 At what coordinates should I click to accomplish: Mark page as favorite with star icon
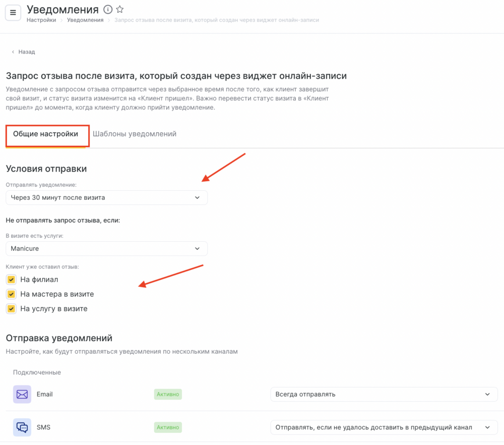pyautogui.click(x=120, y=9)
